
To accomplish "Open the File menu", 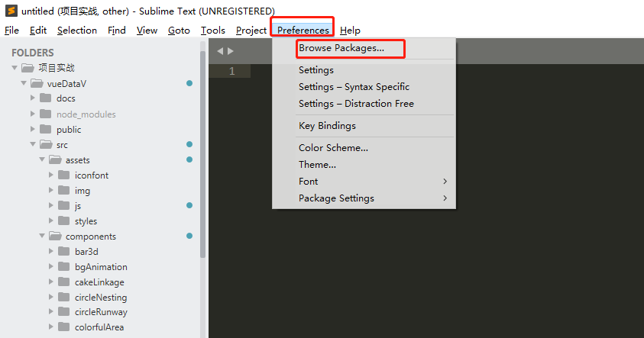I will [x=11, y=31].
